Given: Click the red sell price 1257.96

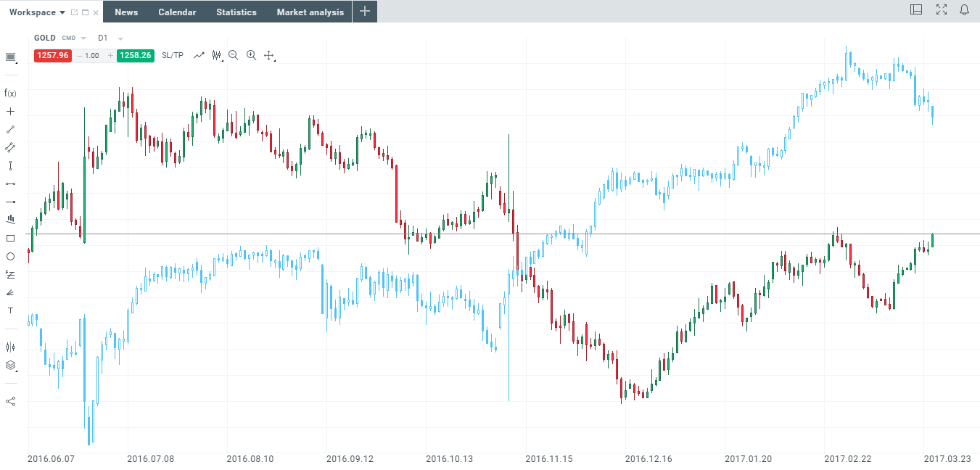Looking at the screenshot, I should click(52, 55).
